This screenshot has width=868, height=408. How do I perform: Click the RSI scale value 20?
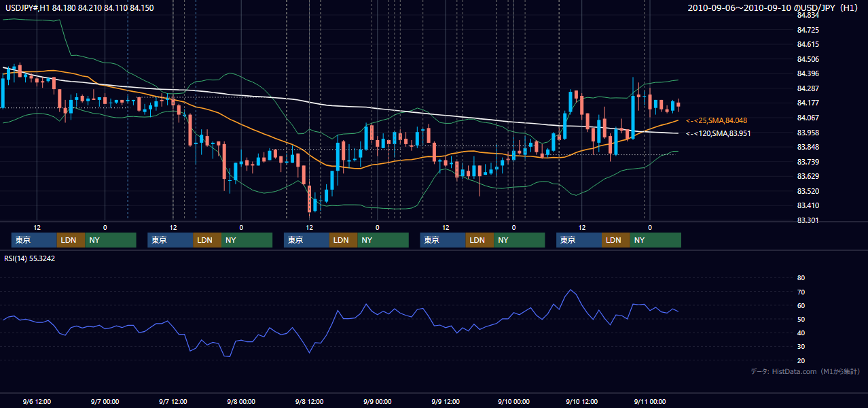click(801, 360)
